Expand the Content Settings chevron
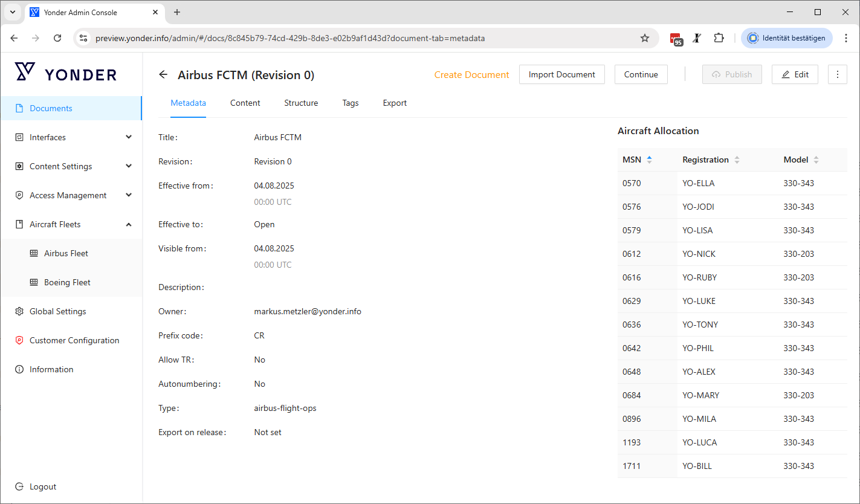Viewport: 860px width, 504px height. tap(129, 166)
